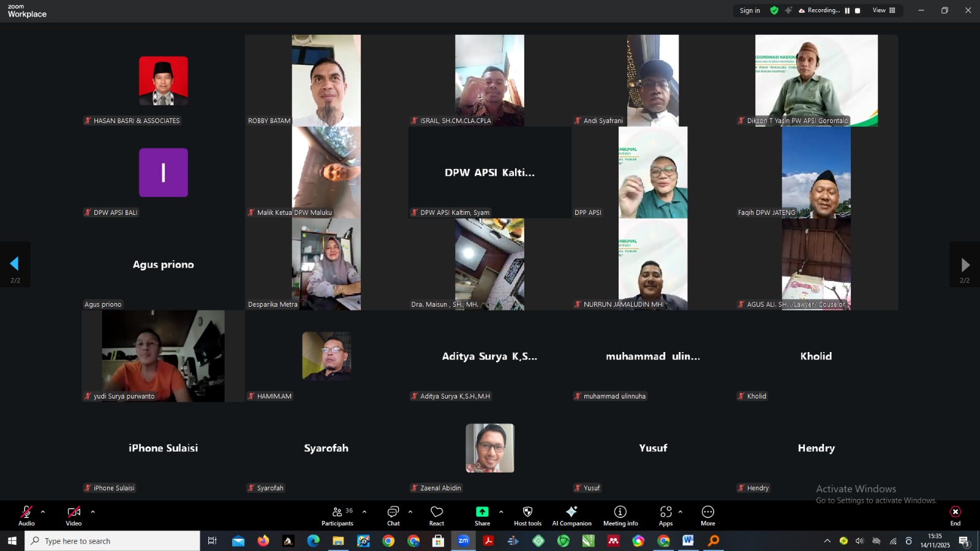Turn on camera with Video button
Viewport: 980px width, 551px height.
(73, 515)
